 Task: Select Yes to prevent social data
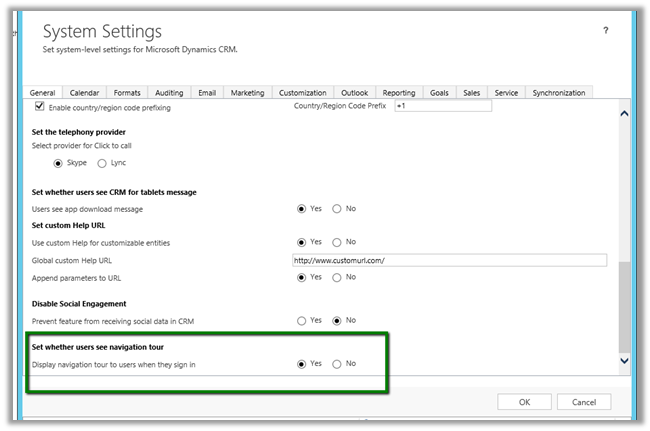[x=302, y=320]
